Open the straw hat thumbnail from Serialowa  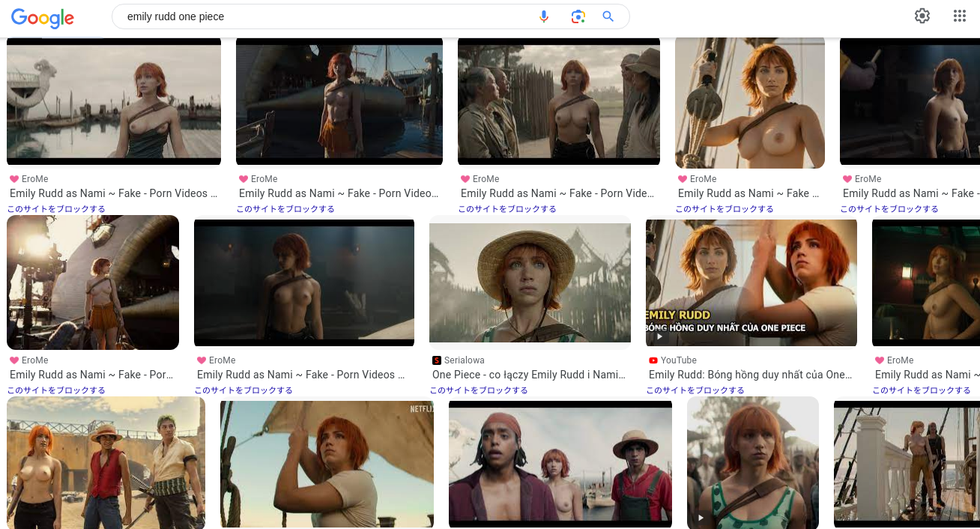point(530,282)
